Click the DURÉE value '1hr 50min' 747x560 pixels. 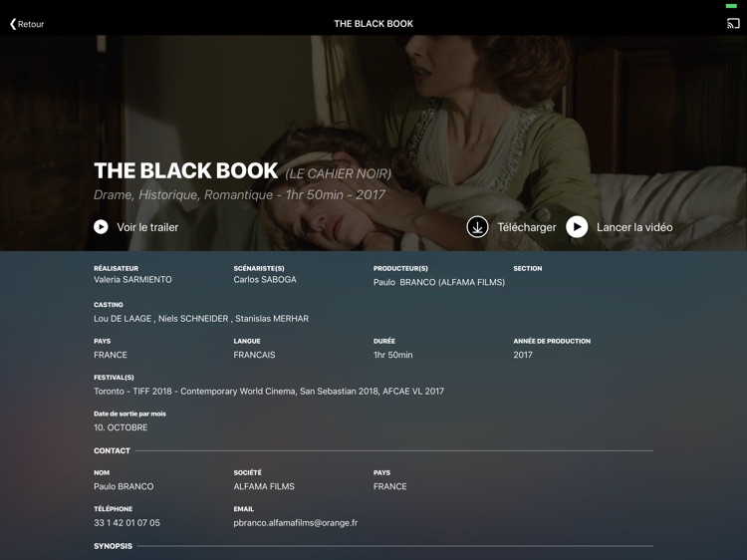point(393,355)
